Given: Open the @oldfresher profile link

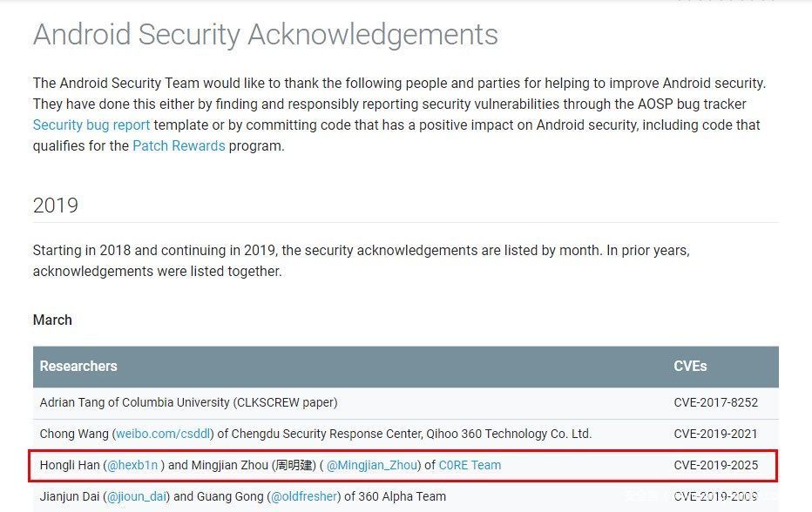Looking at the screenshot, I should [x=304, y=496].
